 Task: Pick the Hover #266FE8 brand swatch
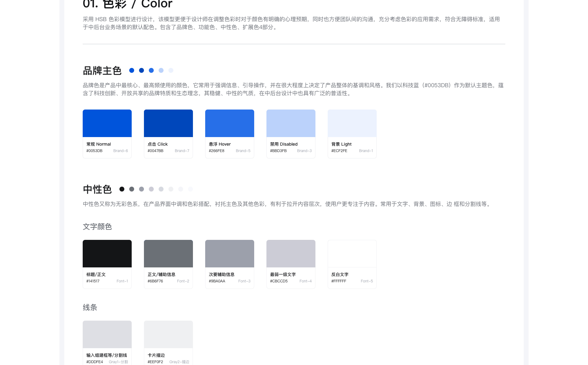[x=230, y=123]
